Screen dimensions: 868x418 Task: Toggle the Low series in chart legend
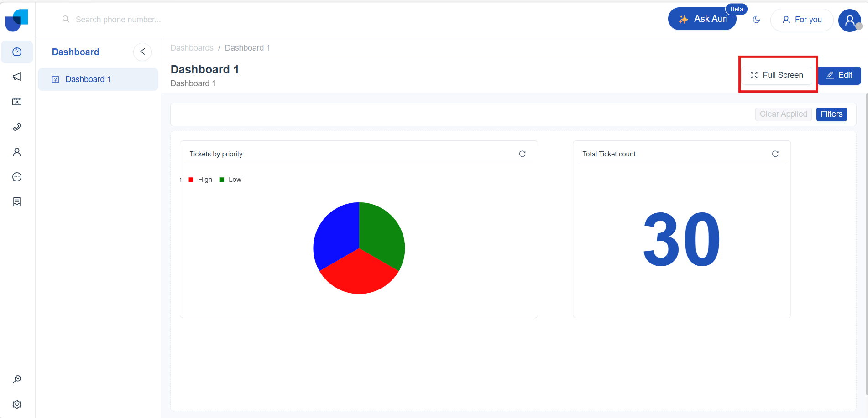pyautogui.click(x=231, y=180)
